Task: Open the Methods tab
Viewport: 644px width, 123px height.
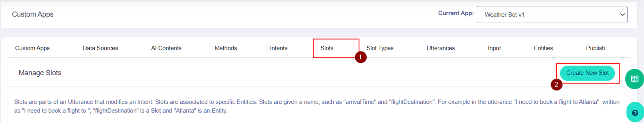Action: (x=226, y=48)
